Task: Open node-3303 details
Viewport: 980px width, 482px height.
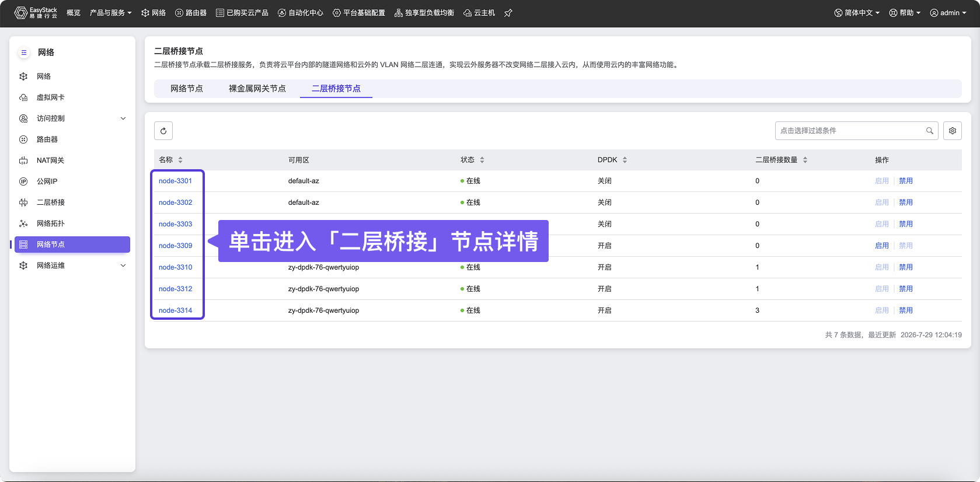Action: [x=175, y=224]
